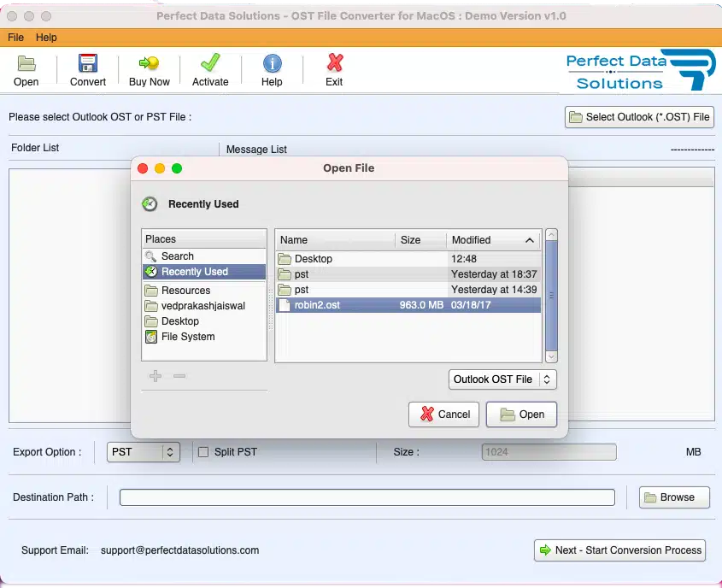Select pst folder modified Yesterday at 14:39
Screen dimensions: 722x588
point(408,290)
